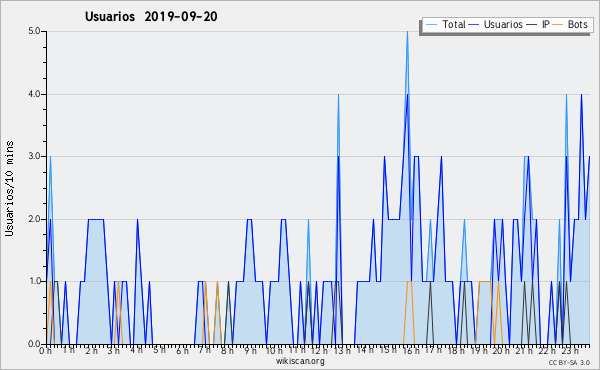The height and width of the screenshot is (370, 600).
Task: Click the IP legend label
Action: pos(546,24)
